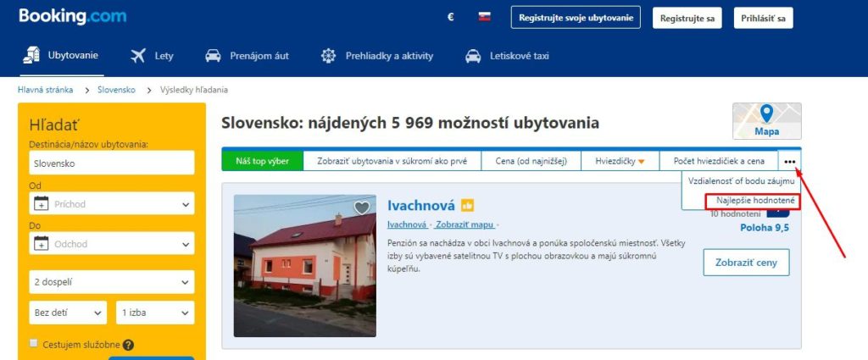Choose Najlepšie hodnotené menu option

tap(754, 202)
